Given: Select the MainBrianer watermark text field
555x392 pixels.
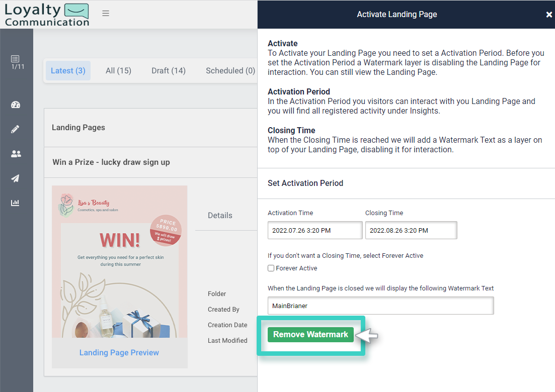Looking at the screenshot, I should pos(380,306).
